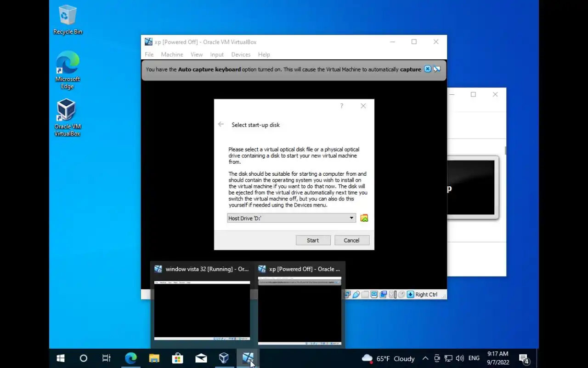Maximize the background VirtualBox Manager window

click(473, 94)
